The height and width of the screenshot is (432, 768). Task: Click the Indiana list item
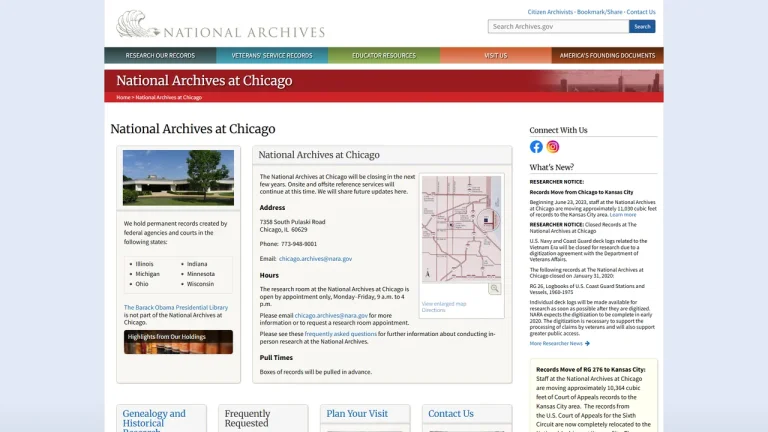point(197,264)
